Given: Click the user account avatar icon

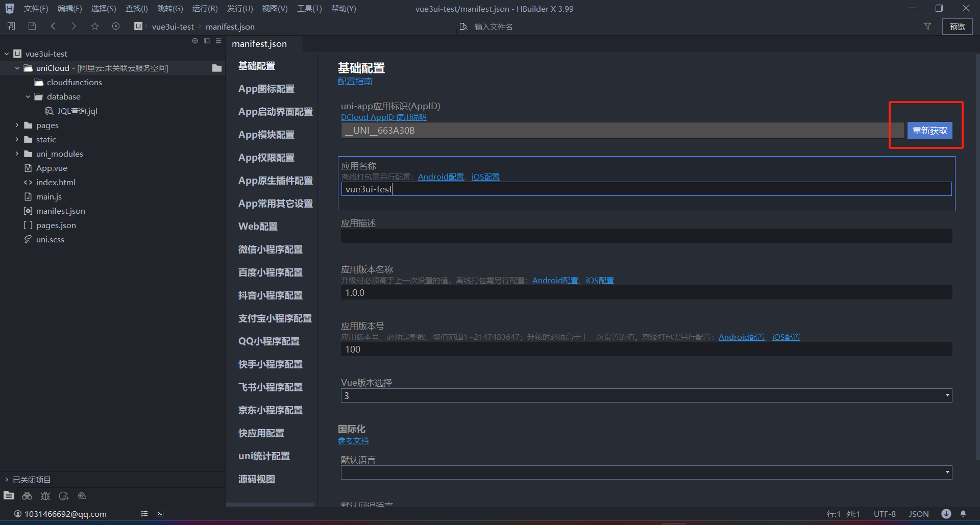Looking at the screenshot, I should coord(18,514).
